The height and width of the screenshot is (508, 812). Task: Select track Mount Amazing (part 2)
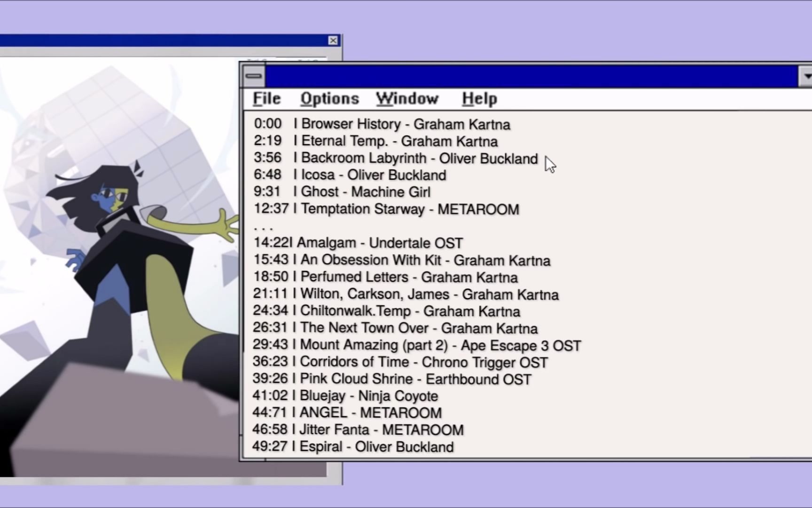coord(417,345)
